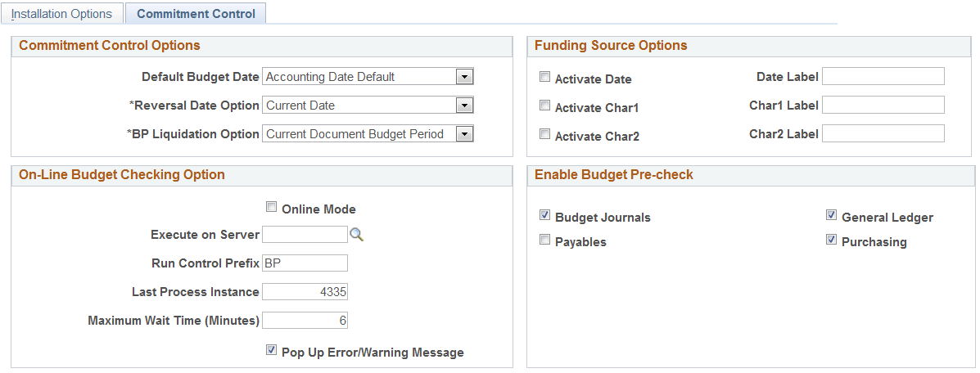The image size is (980, 373).
Task: Expand the Reversal Date Option dropdown
Action: pos(464,106)
